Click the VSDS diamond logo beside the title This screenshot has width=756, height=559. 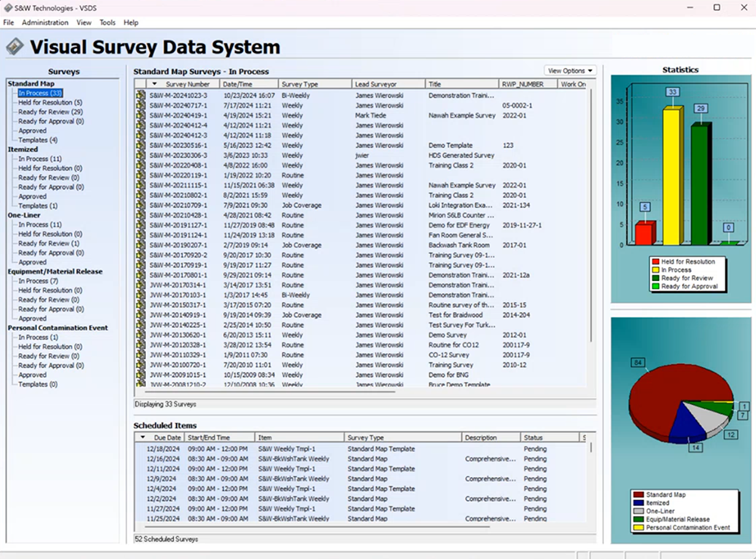point(17,45)
